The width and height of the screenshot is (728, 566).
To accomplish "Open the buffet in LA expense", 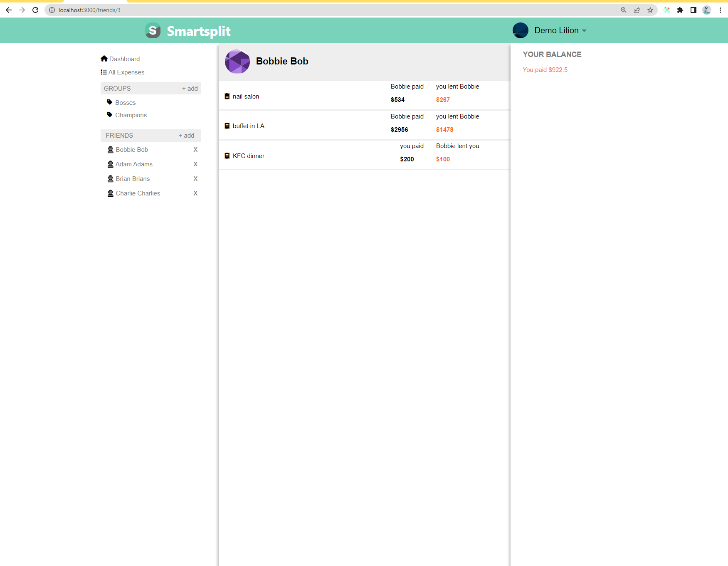I will [248, 126].
